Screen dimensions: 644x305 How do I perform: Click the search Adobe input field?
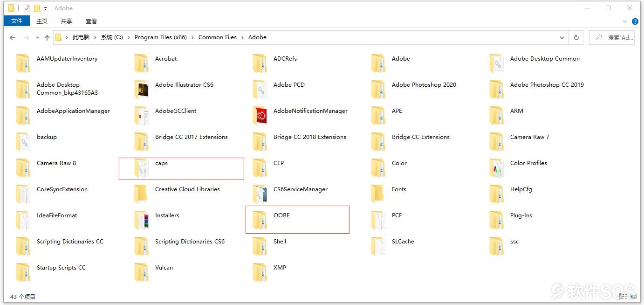pos(612,37)
